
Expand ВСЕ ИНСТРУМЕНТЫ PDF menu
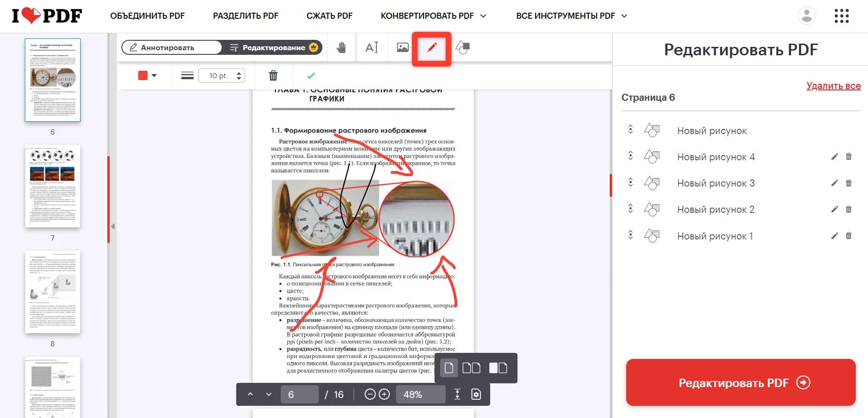(571, 16)
